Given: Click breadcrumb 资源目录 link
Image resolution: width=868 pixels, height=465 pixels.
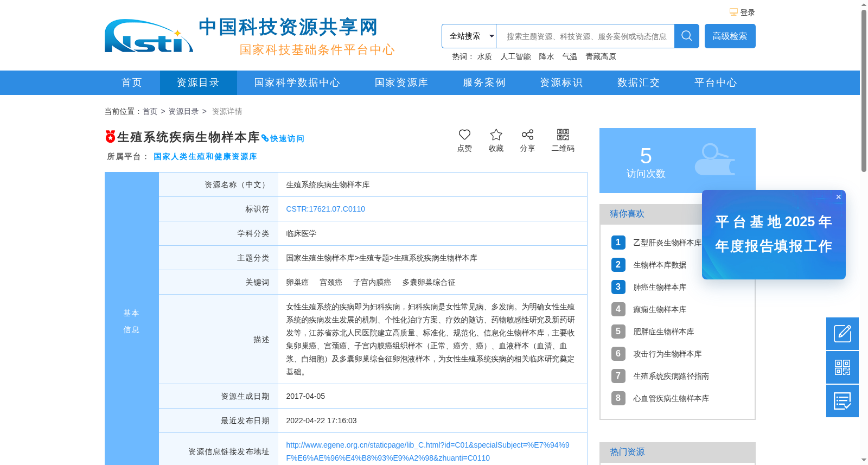Looking at the screenshot, I should pyautogui.click(x=183, y=111).
